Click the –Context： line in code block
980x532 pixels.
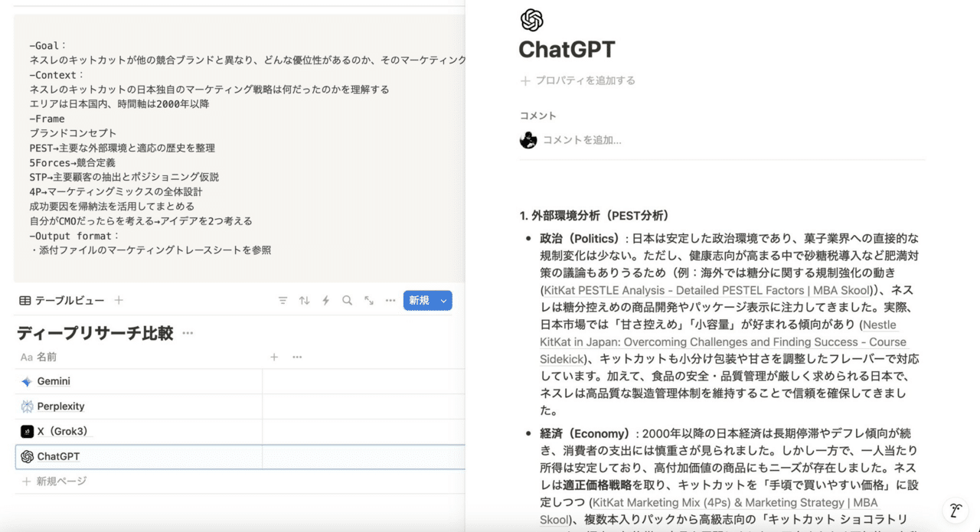pyautogui.click(x=57, y=75)
